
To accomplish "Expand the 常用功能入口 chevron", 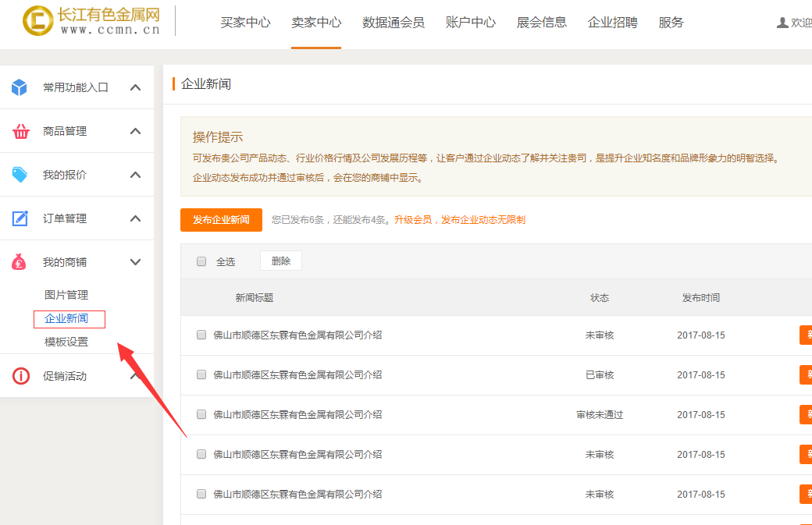I will tap(135, 87).
